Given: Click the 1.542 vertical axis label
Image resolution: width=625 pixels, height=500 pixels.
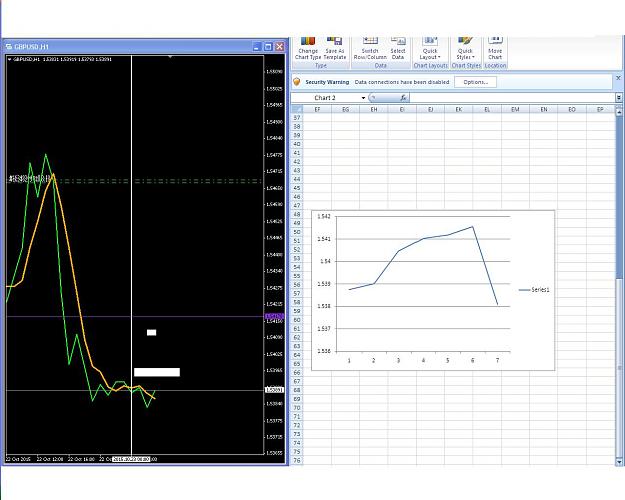Looking at the screenshot, I should tap(324, 217).
